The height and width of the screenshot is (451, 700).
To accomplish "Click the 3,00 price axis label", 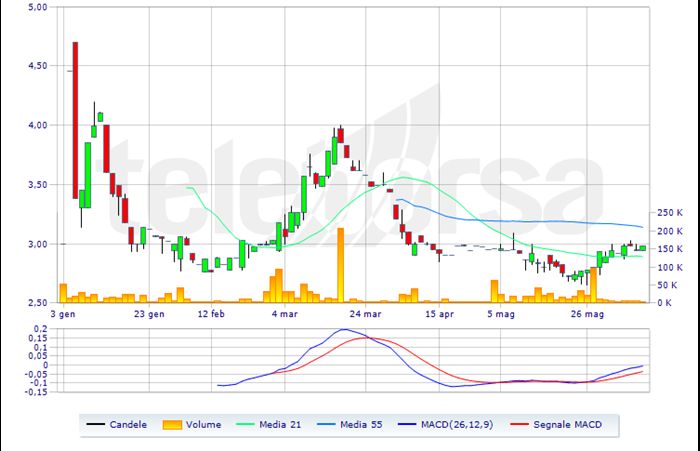I will [x=38, y=244].
